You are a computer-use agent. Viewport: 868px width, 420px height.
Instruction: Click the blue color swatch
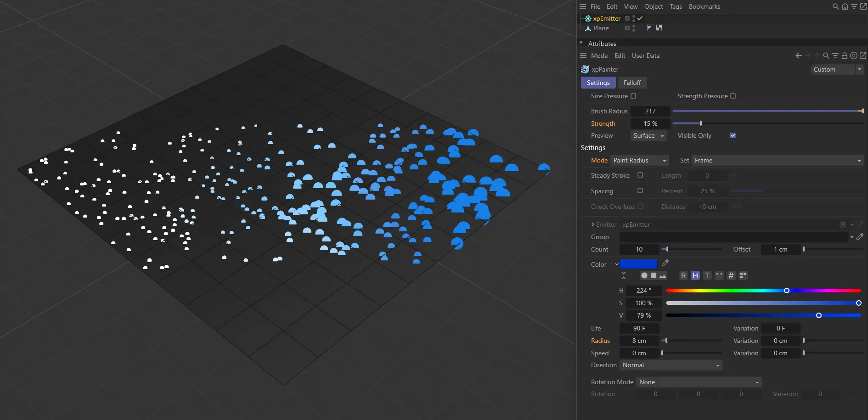[x=638, y=264]
